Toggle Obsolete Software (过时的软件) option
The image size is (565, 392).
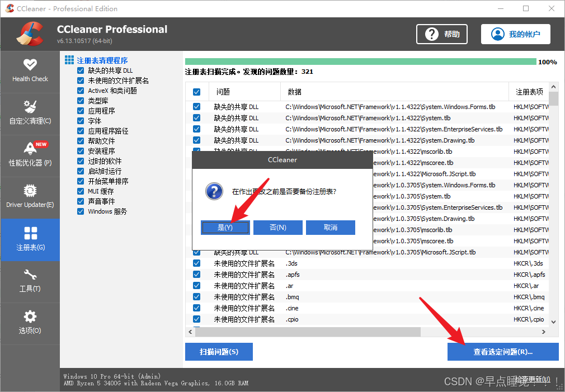pyautogui.click(x=81, y=161)
